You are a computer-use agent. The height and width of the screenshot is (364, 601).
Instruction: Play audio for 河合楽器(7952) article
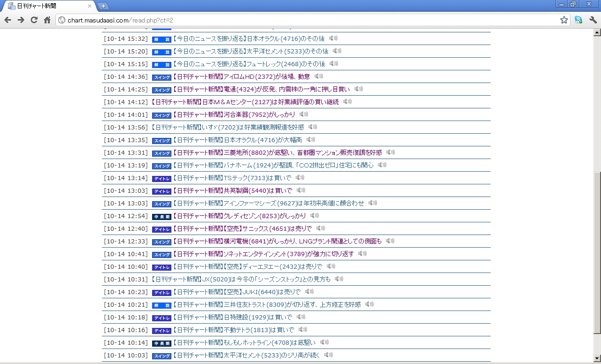(304, 114)
